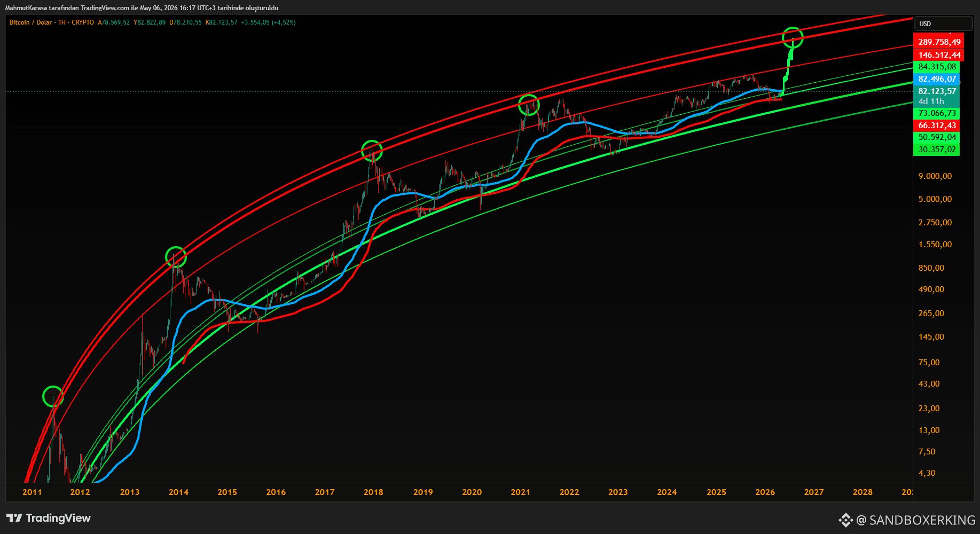This screenshot has width=980, height=534.
Task: Click the 9.000,00 price axis value
Action: pyautogui.click(x=935, y=176)
